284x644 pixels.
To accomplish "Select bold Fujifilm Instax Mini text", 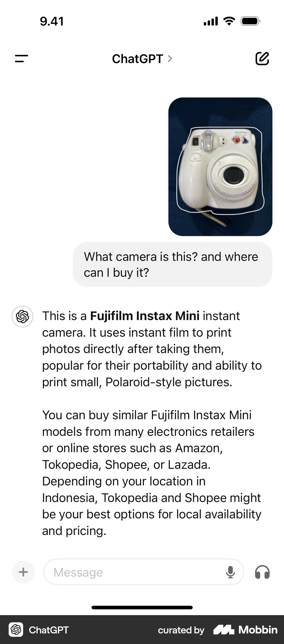I will pos(145,316).
